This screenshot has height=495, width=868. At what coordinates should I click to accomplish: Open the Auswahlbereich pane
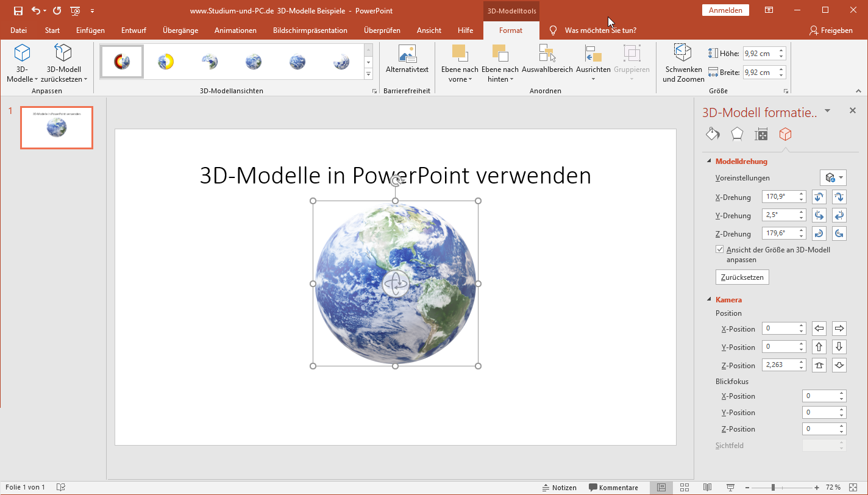[x=547, y=59]
